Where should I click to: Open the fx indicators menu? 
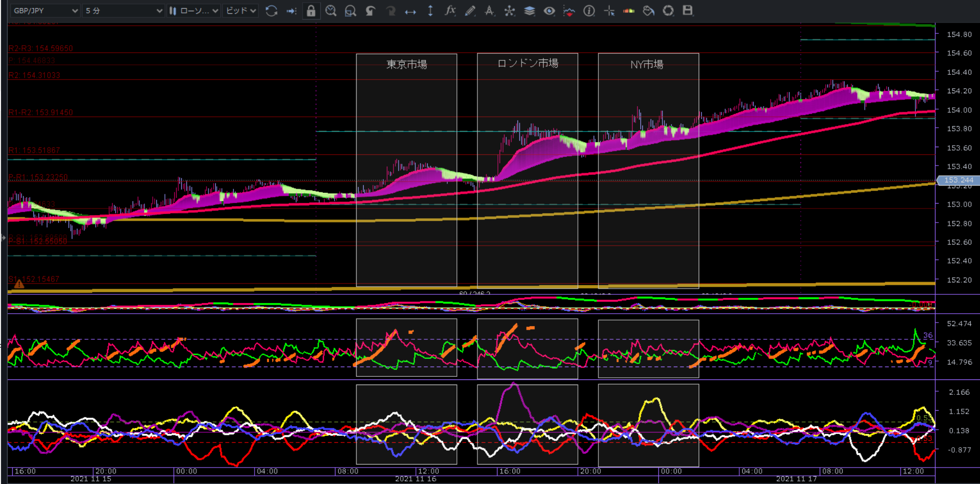point(450,11)
